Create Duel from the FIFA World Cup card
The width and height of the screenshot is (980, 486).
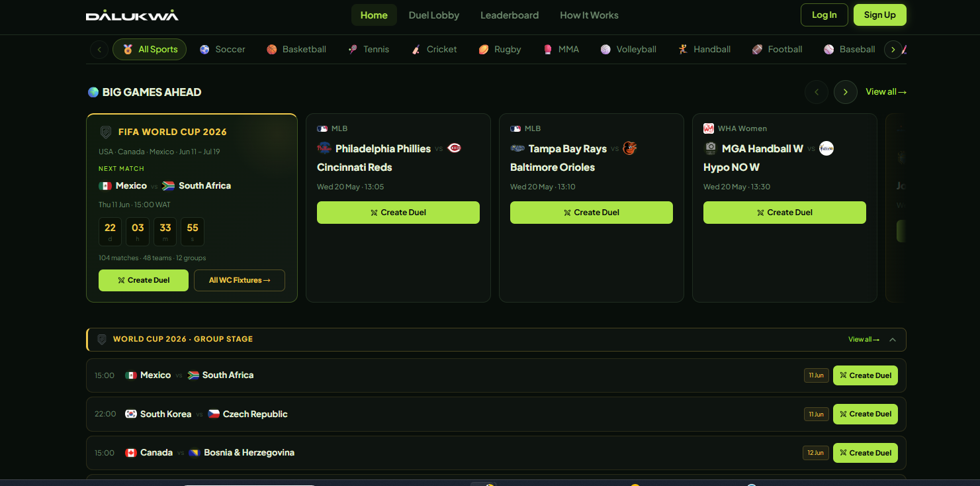tap(144, 280)
